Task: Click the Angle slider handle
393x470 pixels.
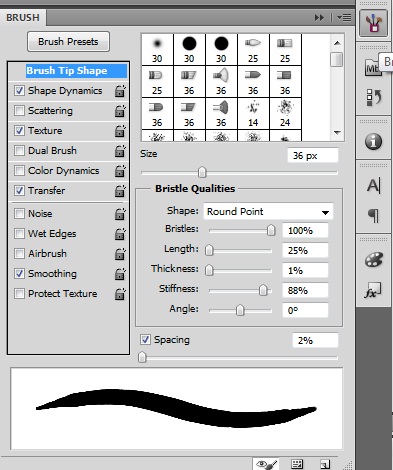Action: point(240,310)
